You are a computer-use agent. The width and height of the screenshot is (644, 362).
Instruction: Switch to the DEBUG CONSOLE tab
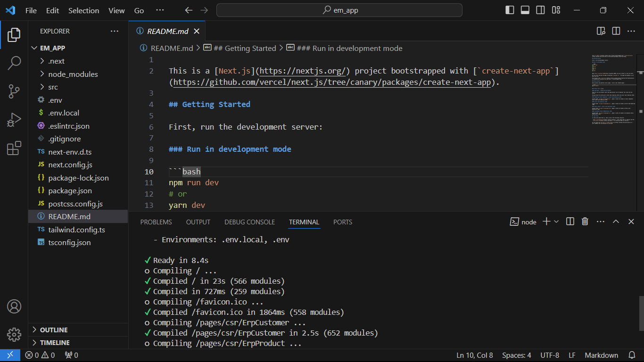[x=249, y=222]
